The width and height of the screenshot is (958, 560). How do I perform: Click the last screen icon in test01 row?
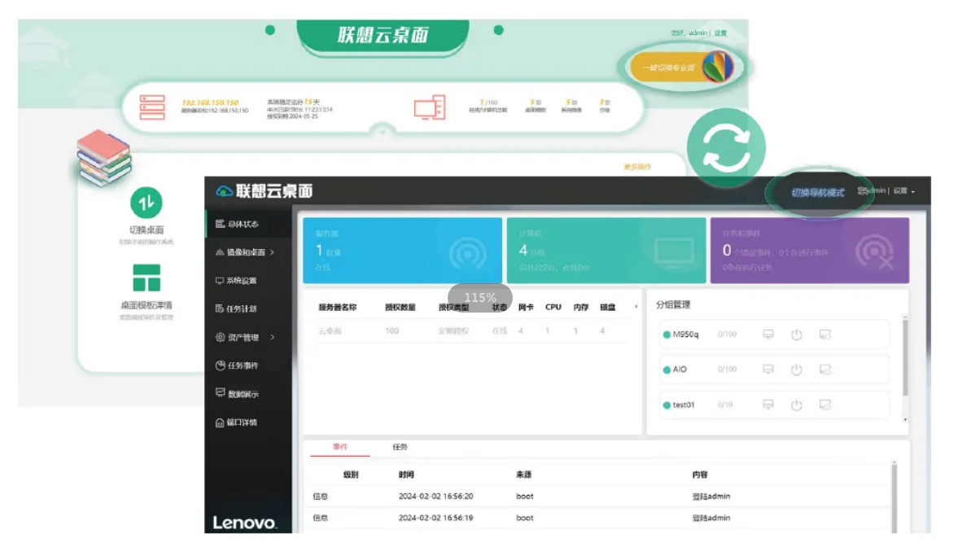point(825,405)
